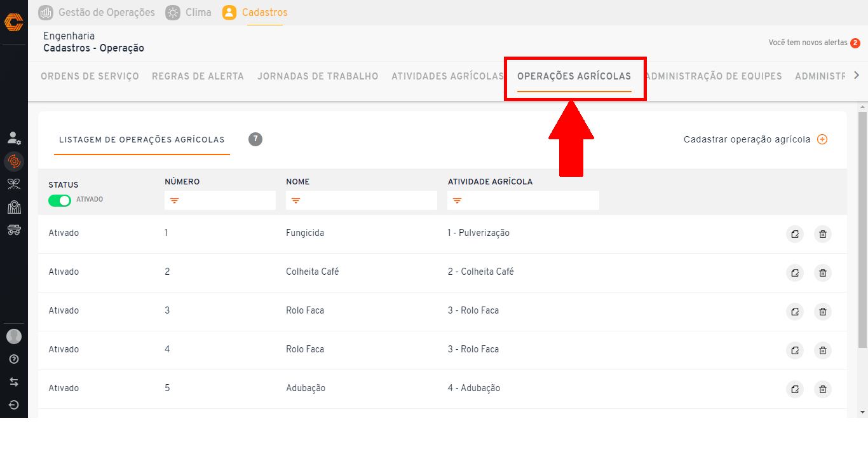868x463 pixels.
Task: Click the logout sidebar icon
Action: point(14,405)
